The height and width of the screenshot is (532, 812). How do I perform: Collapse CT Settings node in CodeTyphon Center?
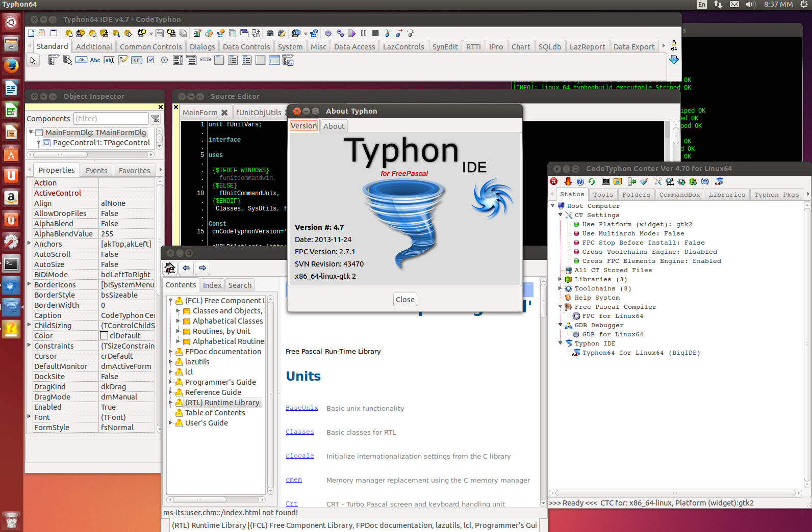561,215
